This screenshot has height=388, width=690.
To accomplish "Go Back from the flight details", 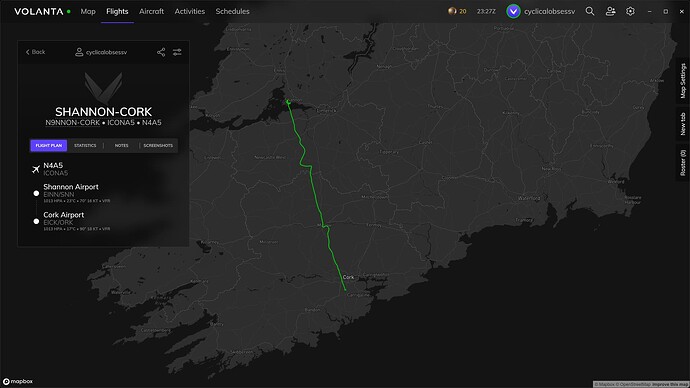I will pyautogui.click(x=35, y=52).
